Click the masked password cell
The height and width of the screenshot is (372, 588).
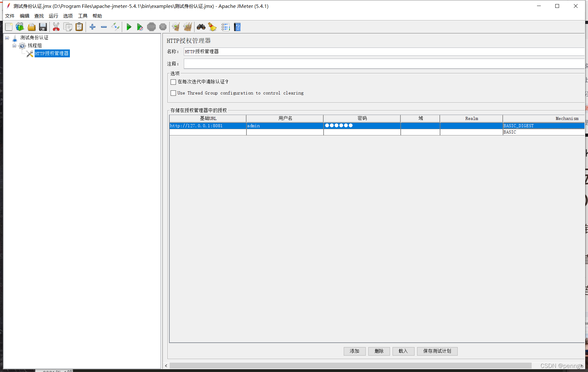362,126
